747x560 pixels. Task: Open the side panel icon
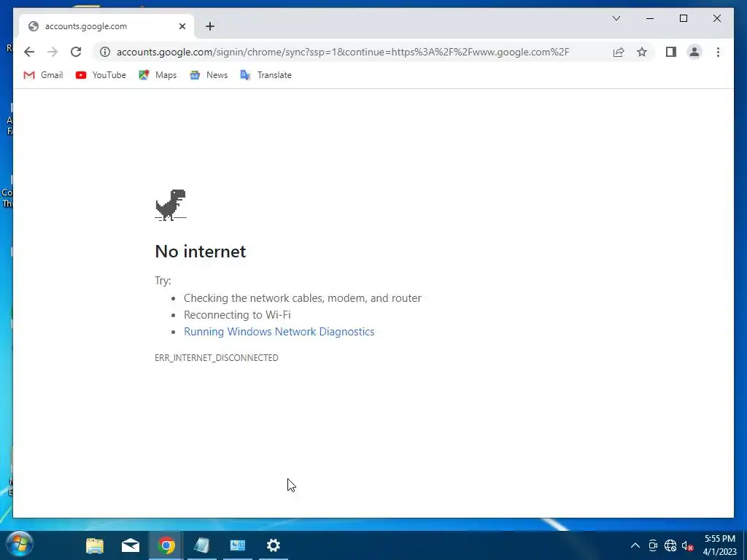tap(671, 52)
